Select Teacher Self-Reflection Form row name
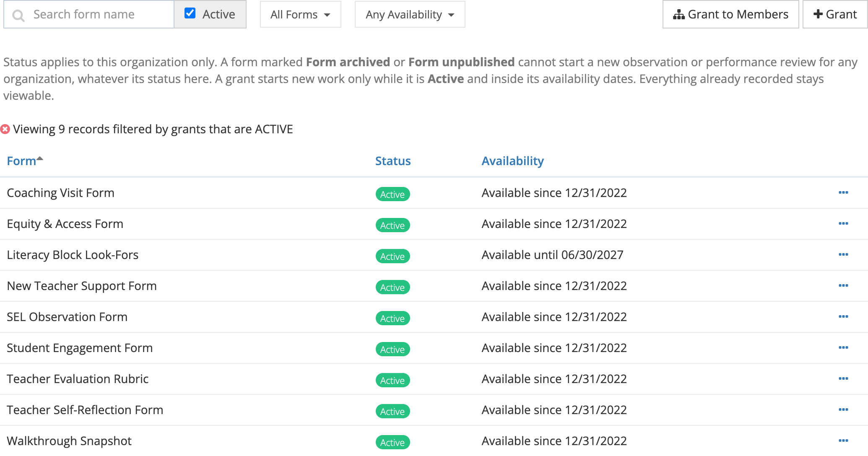 85,410
